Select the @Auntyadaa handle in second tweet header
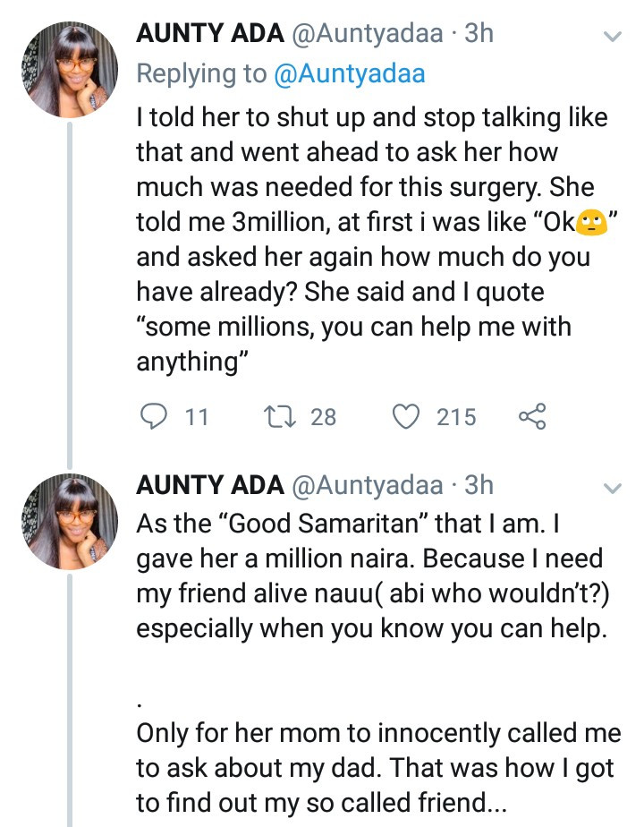Viewport: 644px width, 827px height. coord(368,485)
